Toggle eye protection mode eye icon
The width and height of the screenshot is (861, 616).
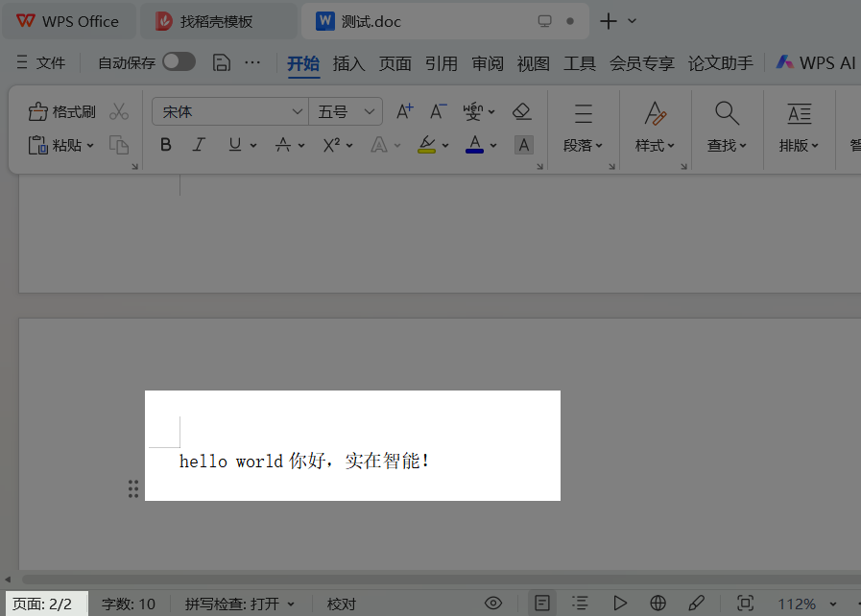pyautogui.click(x=493, y=603)
